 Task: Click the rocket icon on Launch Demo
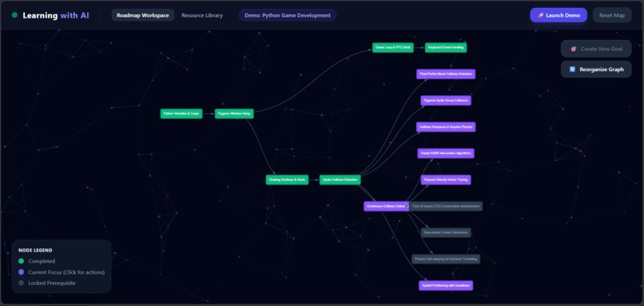tap(540, 15)
